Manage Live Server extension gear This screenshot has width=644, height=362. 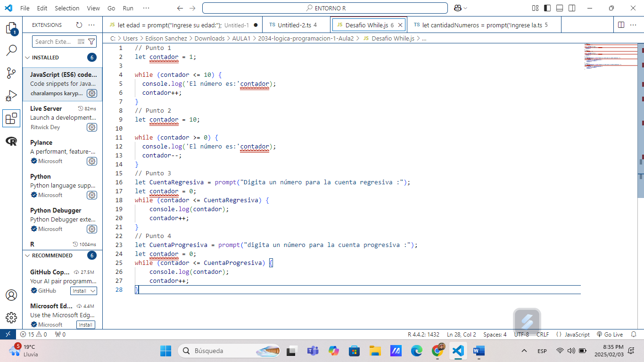click(x=92, y=127)
